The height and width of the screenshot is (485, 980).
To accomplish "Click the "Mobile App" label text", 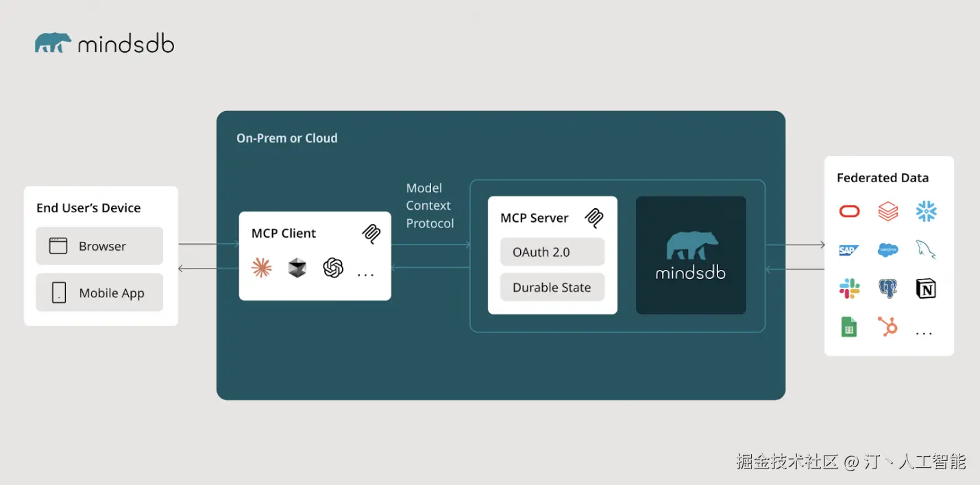I will 112,293.
